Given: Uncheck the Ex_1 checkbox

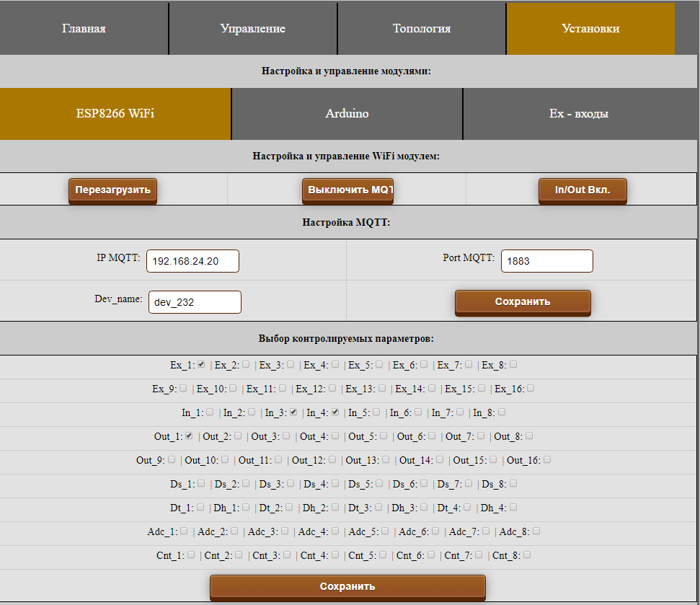Looking at the screenshot, I should click(201, 364).
